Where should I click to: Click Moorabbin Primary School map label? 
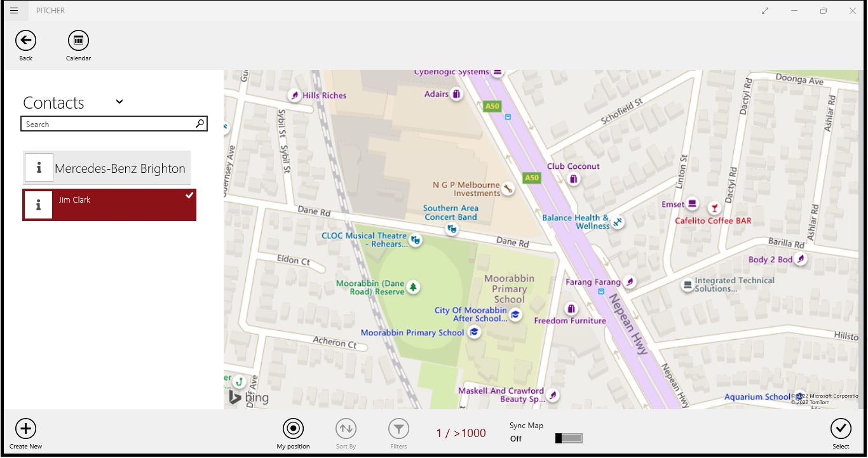tap(412, 333)
